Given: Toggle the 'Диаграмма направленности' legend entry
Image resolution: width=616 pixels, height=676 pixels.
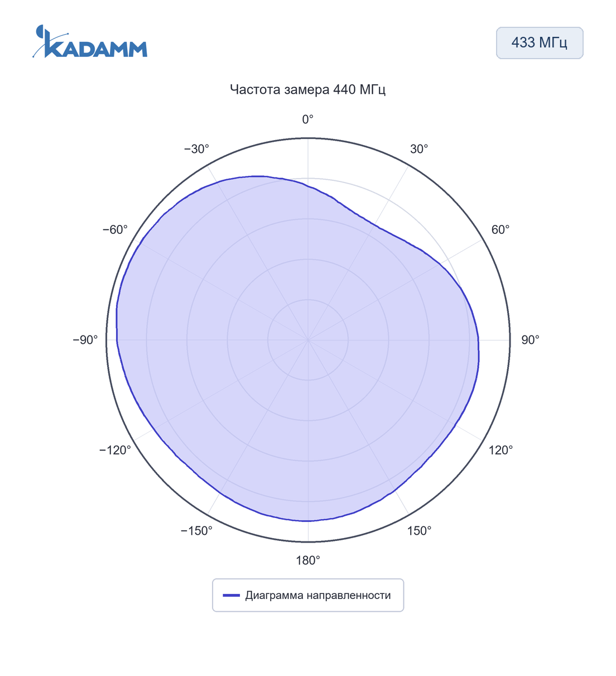Looking at the screenshot, I should pos(308,595).
